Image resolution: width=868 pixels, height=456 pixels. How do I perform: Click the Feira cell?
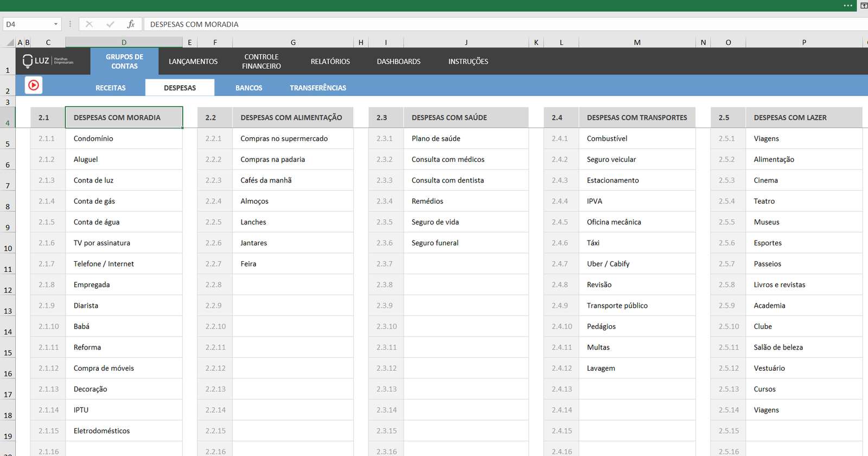(x=293, y=264)
